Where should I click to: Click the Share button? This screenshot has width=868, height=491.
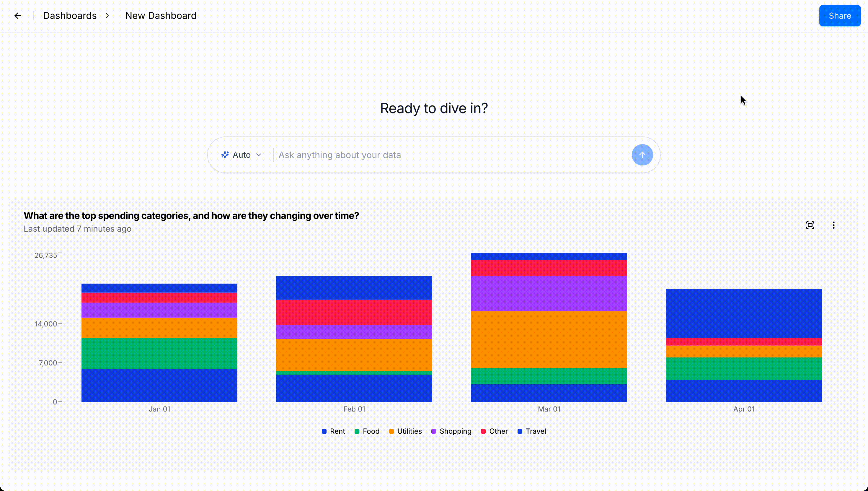coord(840,16)
